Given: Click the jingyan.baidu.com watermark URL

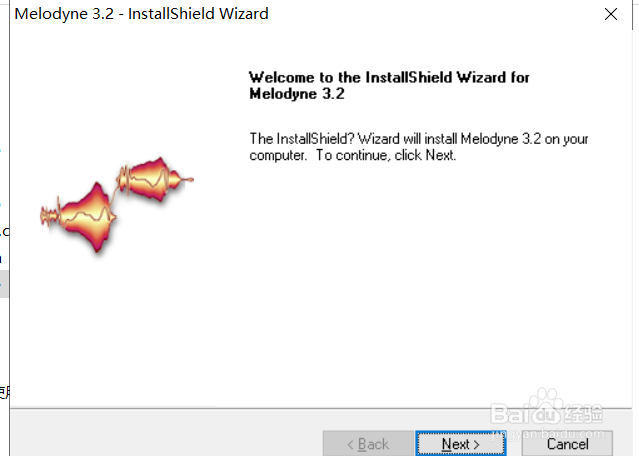Looking at the screenshot, I should 549,434.
